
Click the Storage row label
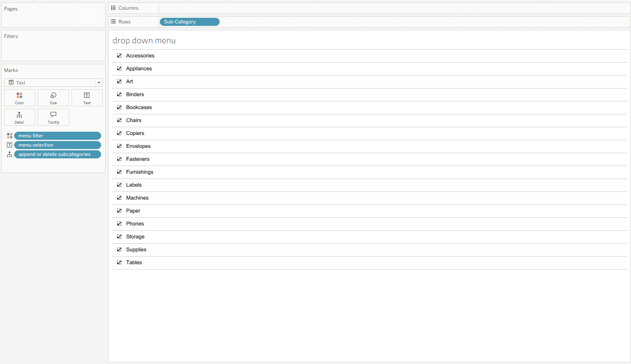coord(135,237)
